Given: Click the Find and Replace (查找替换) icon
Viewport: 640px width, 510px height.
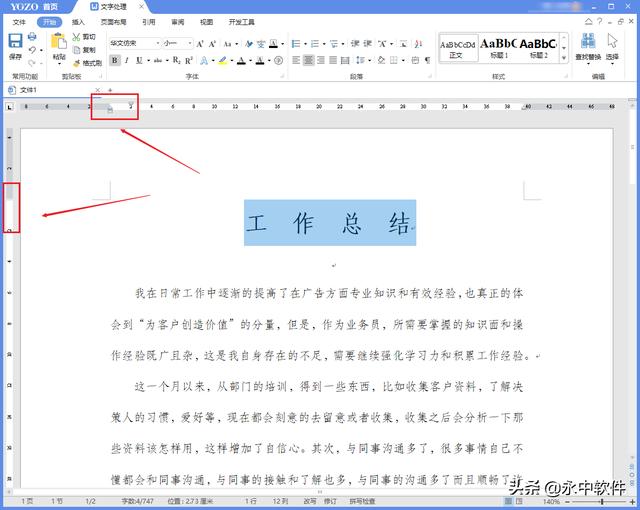Looking at the screenshot, I should (588, 46).
